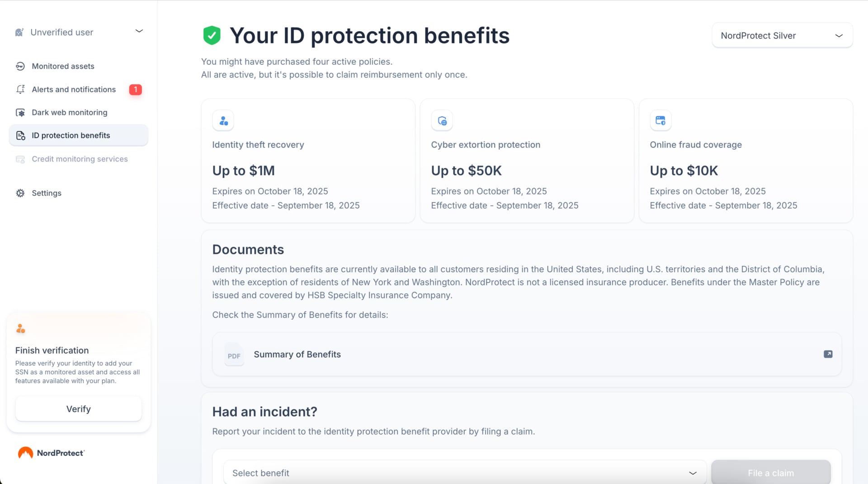The width and height of the screenshot is (868, 484).
Task: Click the Online fraud coverage card icon
Action: point(660,120)
